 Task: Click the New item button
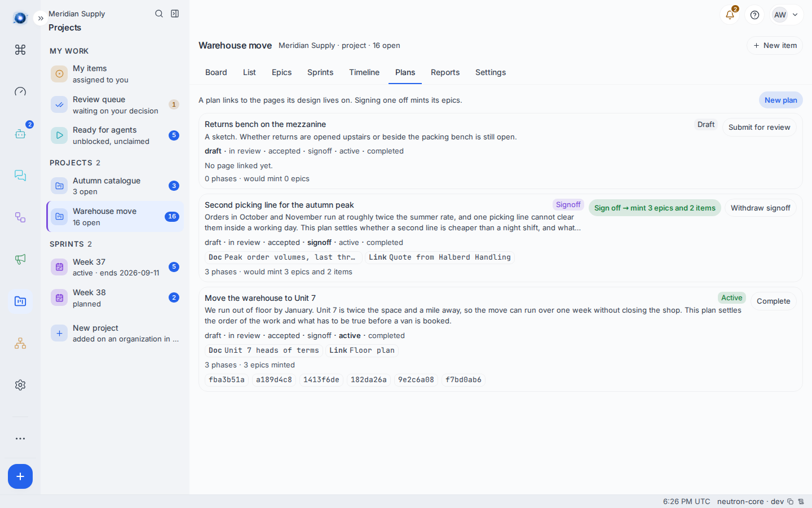tap(775, 45)
